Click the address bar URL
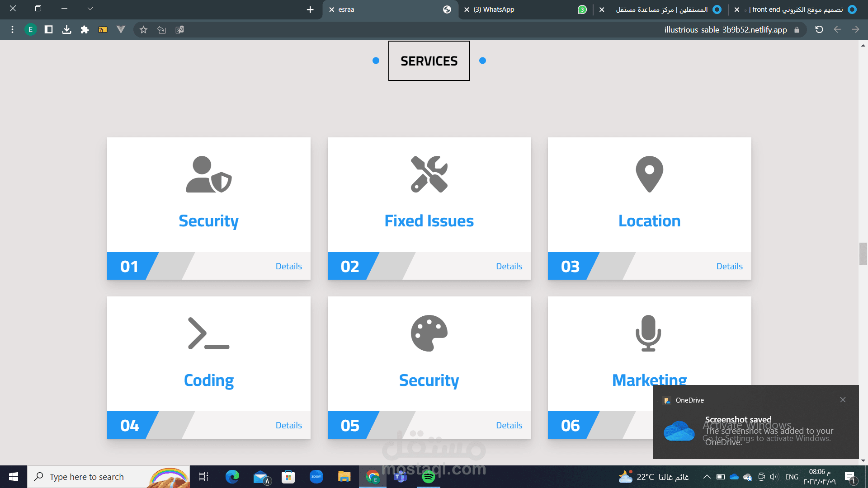This screenshot has height=488, width=868. 725,30
